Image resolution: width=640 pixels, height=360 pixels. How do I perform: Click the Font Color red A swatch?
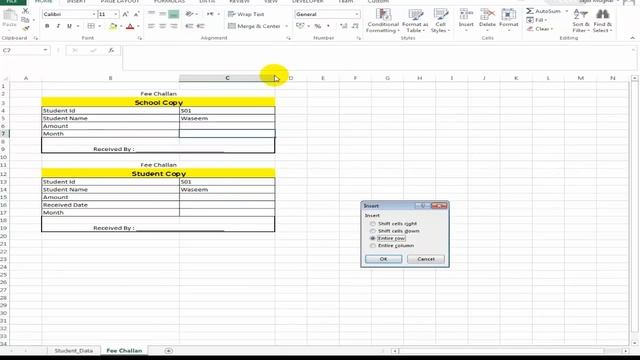(x=130, y=27)
